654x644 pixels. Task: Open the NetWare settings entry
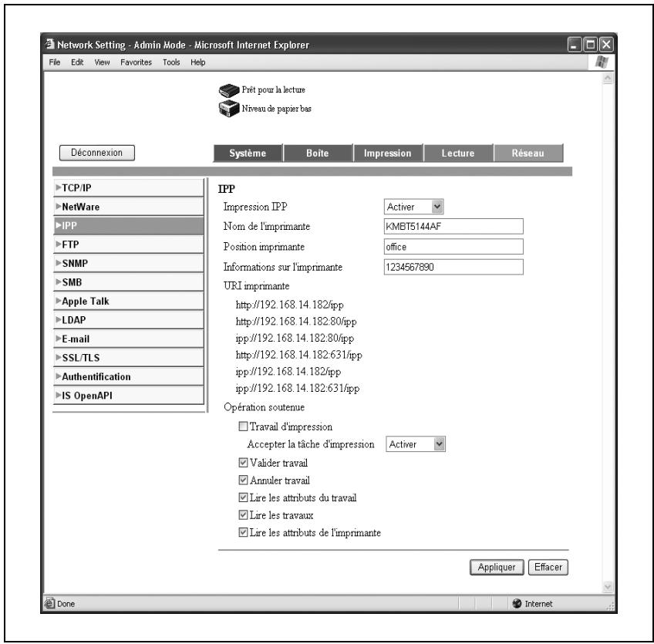coord(129,207)
